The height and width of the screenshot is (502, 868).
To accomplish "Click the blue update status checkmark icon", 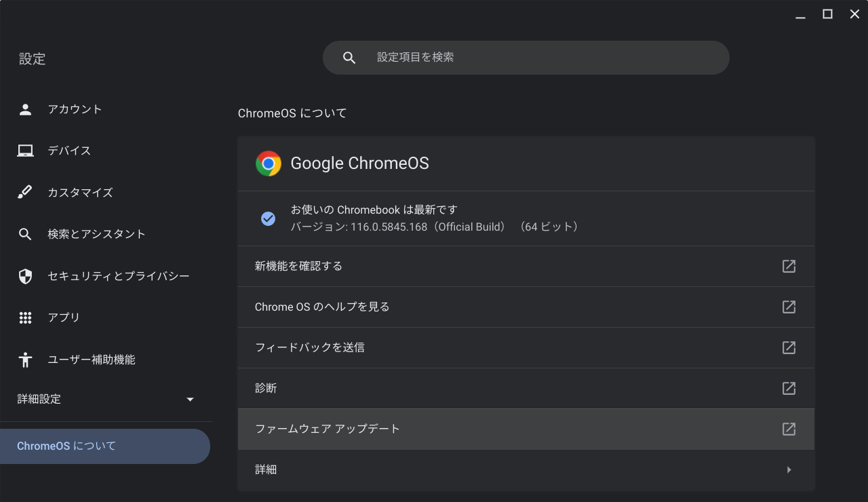I will pos(269,218).
